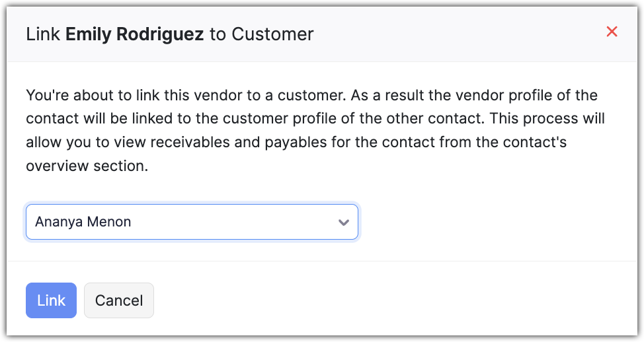Click the down chevron icon in the selector
The image size is (644, 342).
coord(343,222)
